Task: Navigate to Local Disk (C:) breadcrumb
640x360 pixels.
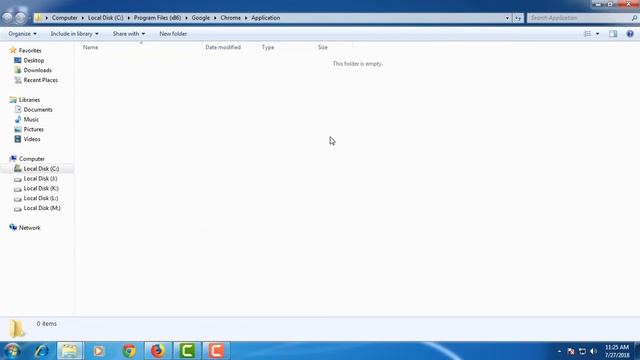Action: [105, 18]
